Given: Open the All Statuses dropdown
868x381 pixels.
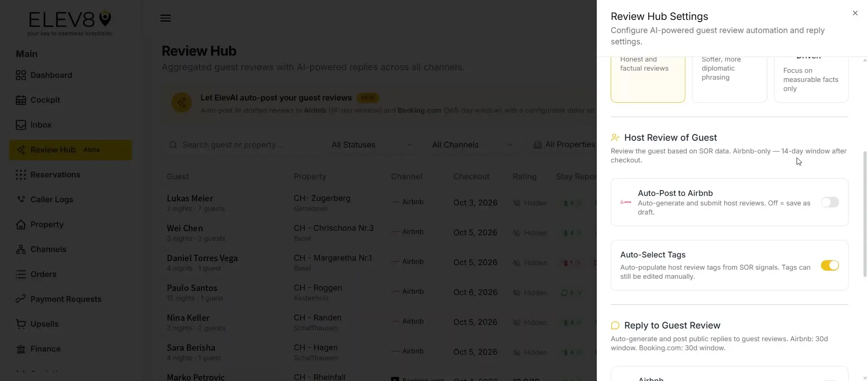Looking at the screenshot, I should [x=372, y=145].
